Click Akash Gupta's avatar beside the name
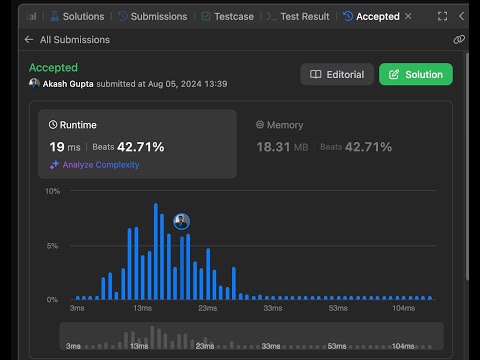Viewport: 480px width, 360px height. pyautogui.click(x=34, y=83)
